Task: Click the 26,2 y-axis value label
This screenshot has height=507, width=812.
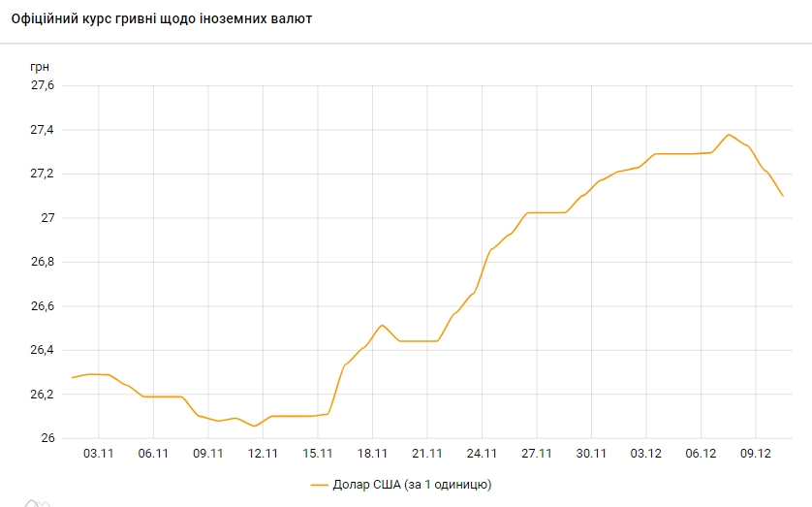Action: coord(44,395)
